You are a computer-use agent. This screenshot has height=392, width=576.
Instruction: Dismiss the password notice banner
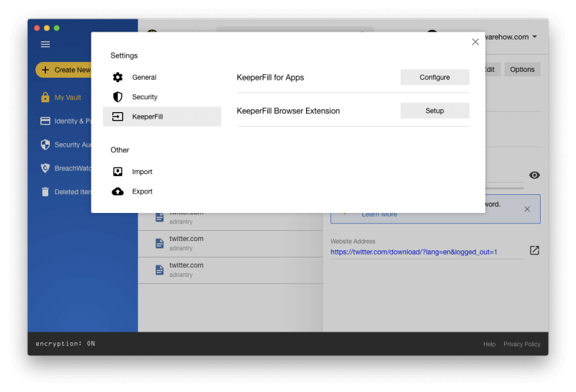point(527,209)
